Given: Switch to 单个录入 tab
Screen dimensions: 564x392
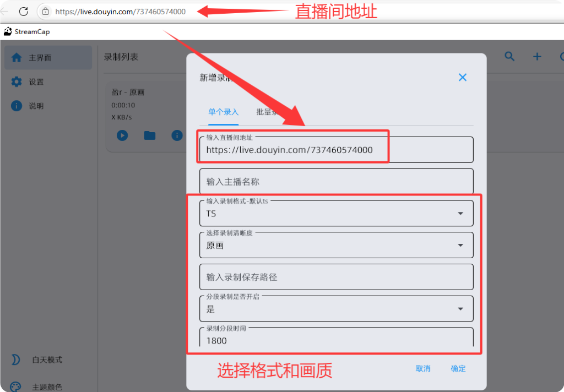Looking at the screenshot, I should click(224, 112).
